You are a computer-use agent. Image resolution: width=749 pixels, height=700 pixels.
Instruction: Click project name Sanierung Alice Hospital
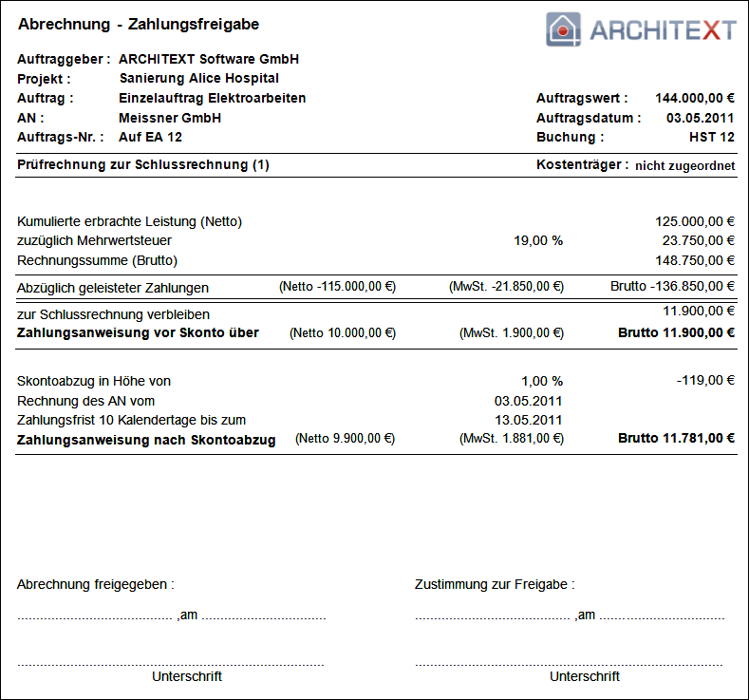199,79
